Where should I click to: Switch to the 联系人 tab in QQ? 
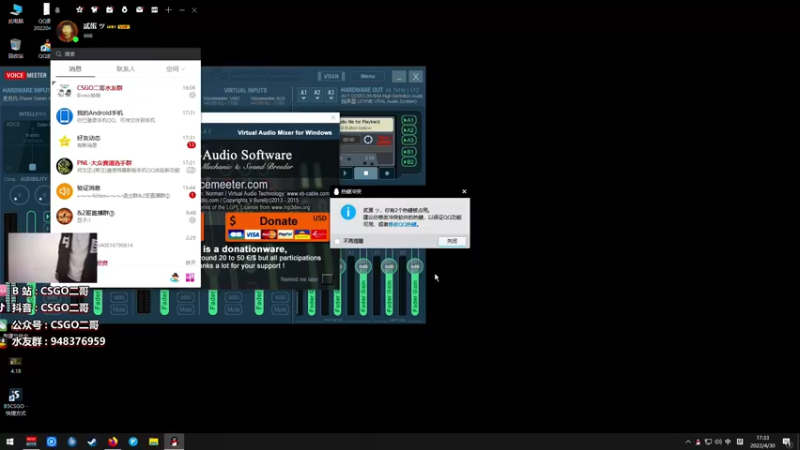point(126,69)
